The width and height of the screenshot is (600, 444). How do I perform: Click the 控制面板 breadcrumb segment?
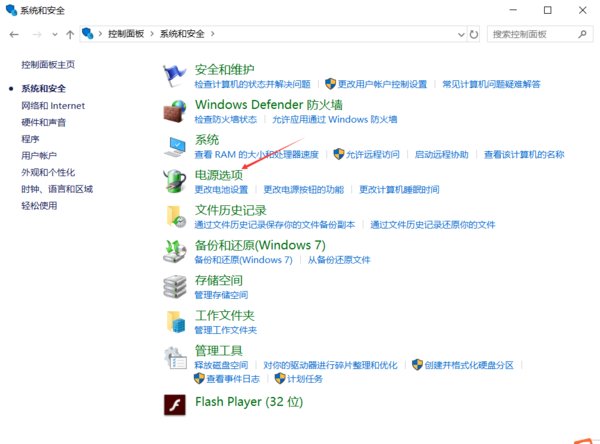click(x=126, y=34)
